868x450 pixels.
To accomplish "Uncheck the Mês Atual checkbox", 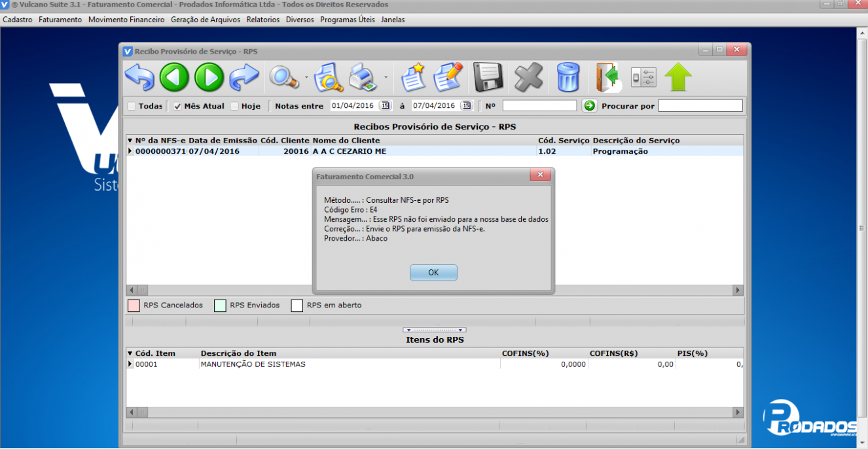I will [177, 106].
